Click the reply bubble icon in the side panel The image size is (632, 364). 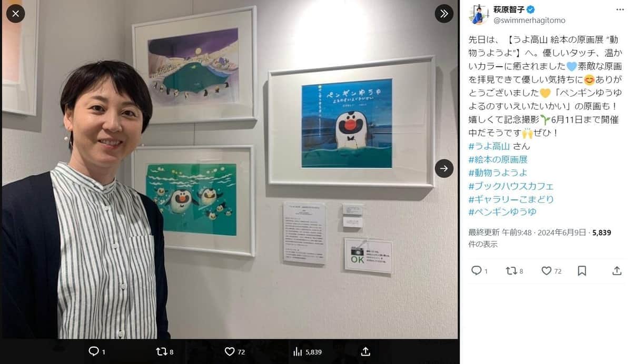(x=476, y=270)
